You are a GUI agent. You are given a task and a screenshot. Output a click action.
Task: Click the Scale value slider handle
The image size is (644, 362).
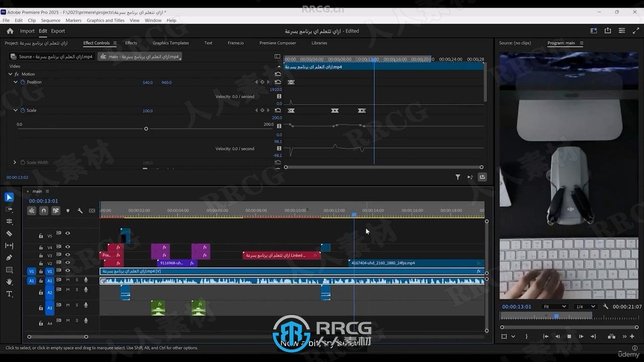tap(146, 129)
